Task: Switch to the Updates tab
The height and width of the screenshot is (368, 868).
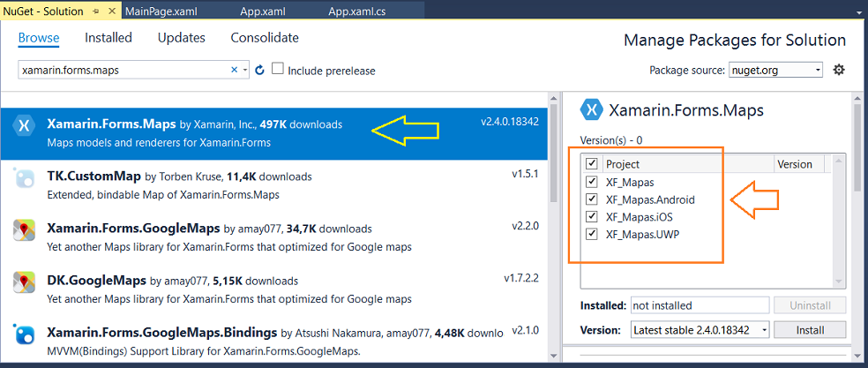Action: 182,38
